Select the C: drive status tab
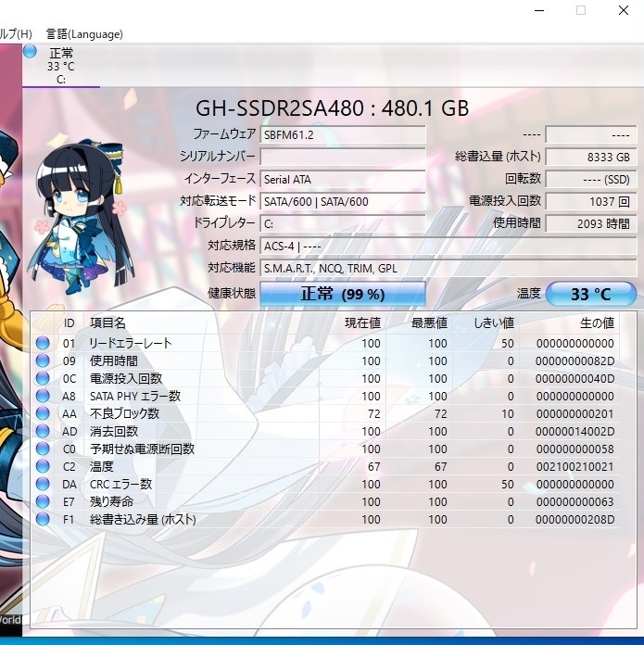Screen dimensions: 644x645 coord(61,66)
